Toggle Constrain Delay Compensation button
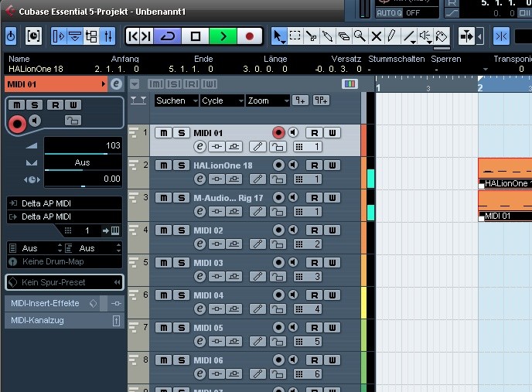This screenshot has width=532, height=392. pyautogui.click(x=33, y=36)
